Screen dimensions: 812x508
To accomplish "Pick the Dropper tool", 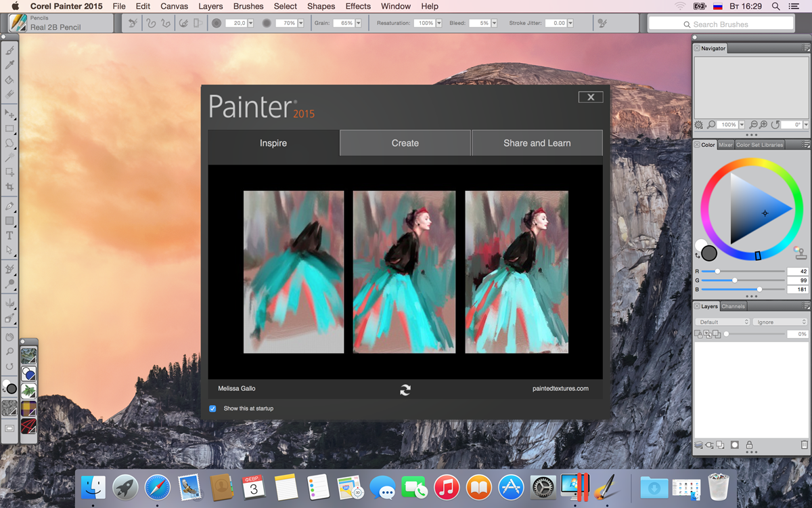I will coord(9,65).
